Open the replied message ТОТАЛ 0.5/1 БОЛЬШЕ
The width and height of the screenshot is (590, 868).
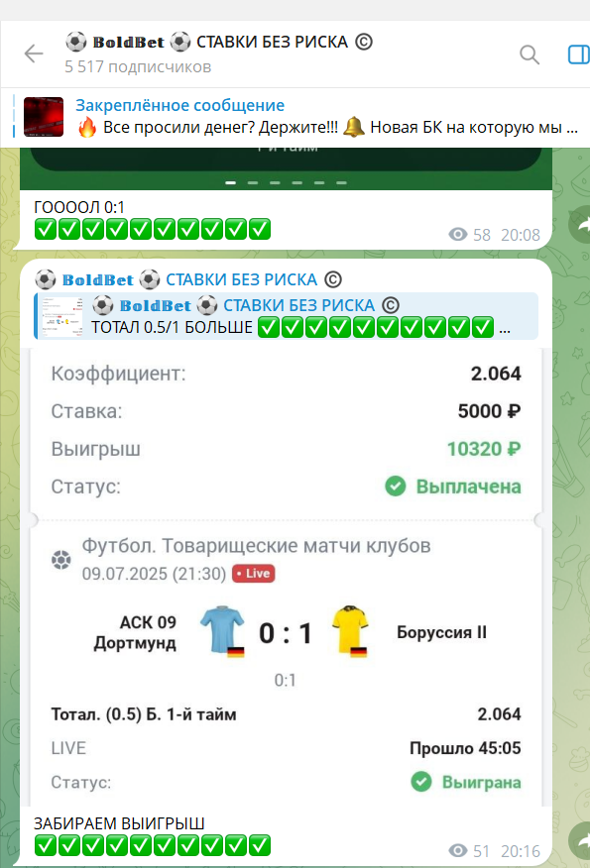click(286, 316)
